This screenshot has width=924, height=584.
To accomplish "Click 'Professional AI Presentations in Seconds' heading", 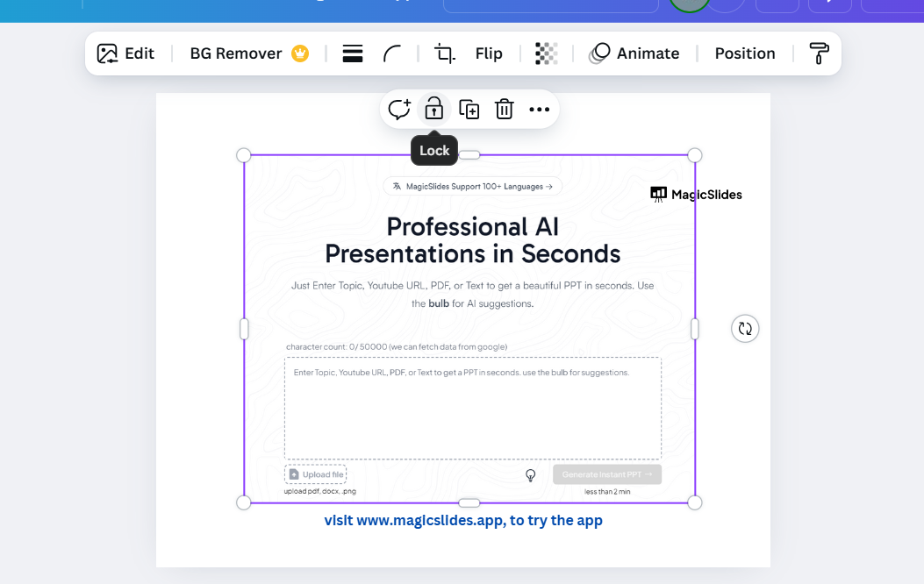I will point(473,240).
